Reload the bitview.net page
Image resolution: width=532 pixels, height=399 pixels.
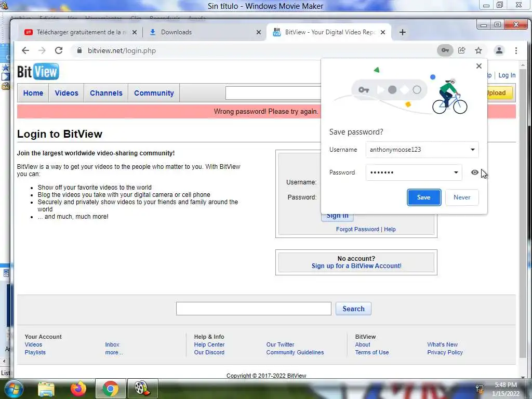[x=59, y=50]
